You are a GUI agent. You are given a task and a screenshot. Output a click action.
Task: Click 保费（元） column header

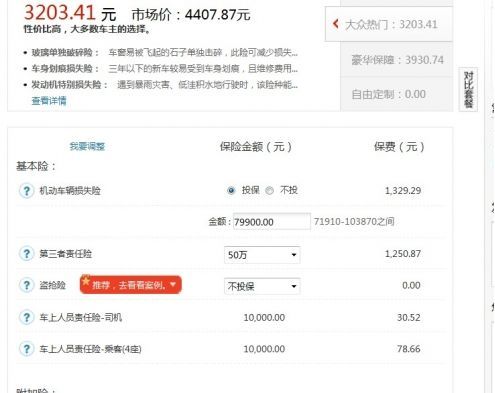pyautogui.click(x=399, y=147)
